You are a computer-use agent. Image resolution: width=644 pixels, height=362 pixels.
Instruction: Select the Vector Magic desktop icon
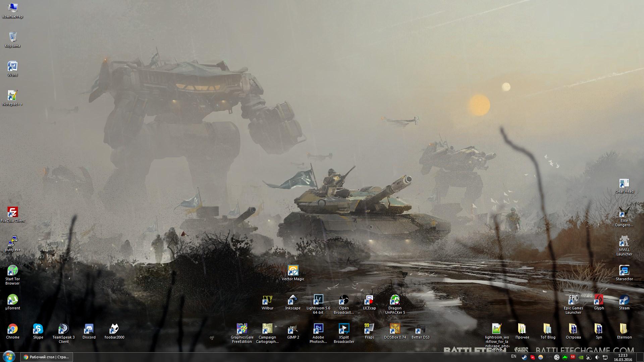click(x=293, y=271)
